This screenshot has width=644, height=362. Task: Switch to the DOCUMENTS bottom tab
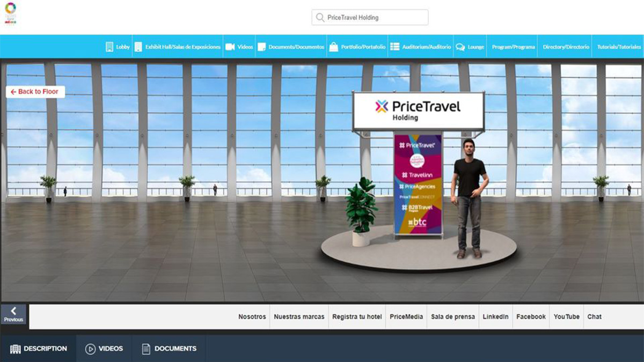click(169, 349)
